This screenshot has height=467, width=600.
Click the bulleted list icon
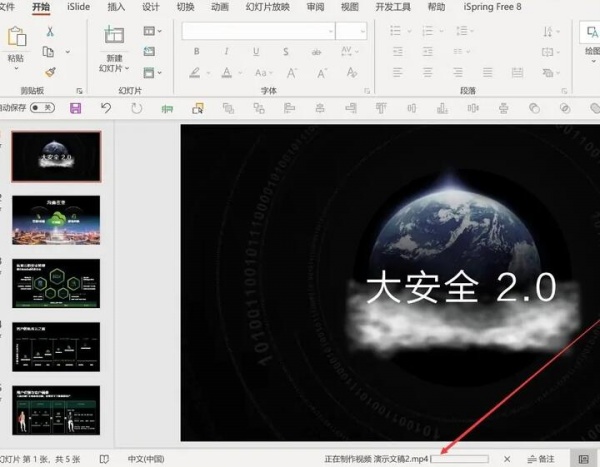[x=395, y=31]
